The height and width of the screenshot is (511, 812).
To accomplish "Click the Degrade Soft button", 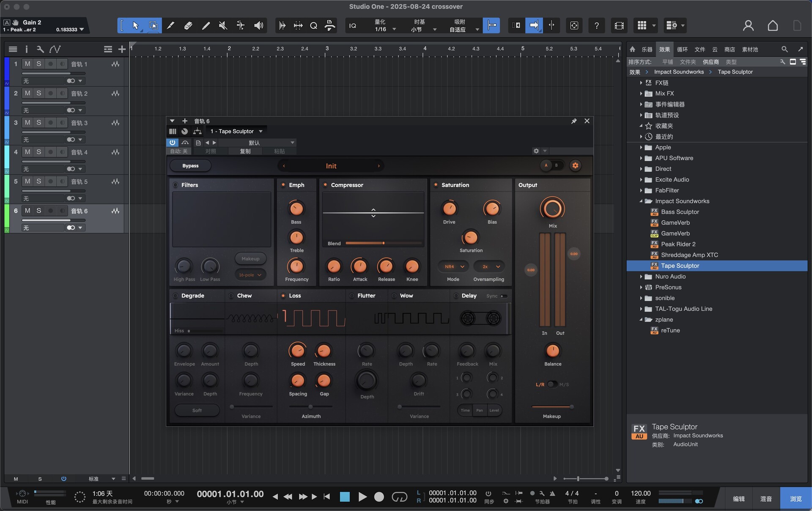I will pyautogui.click(x=197, y=410).
